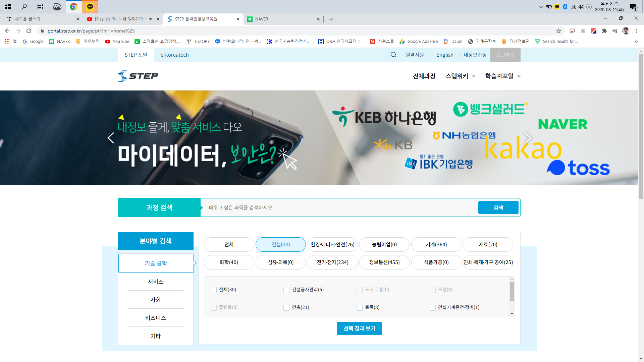Show hidden bookmarks with overflow chevron
This screenshot has height=362, width=644.
(636, 42)
